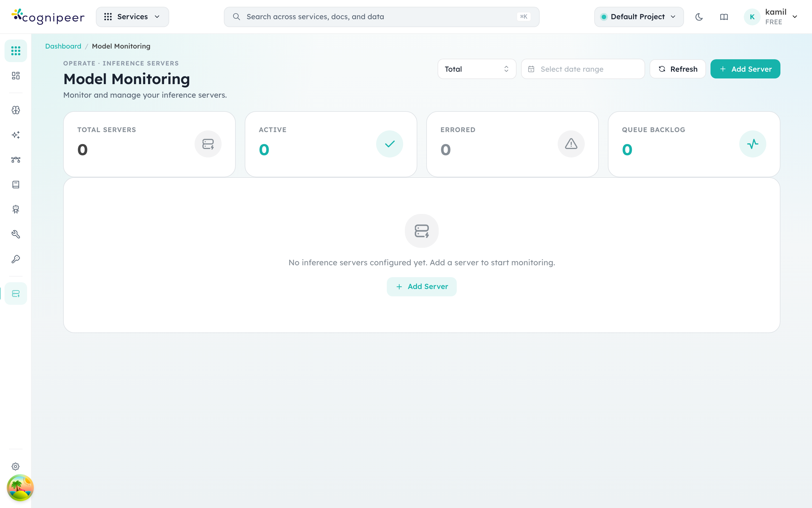Click the Total Servers card icon
The width and height of the screenshot is (812, 508).
(x=208, y=144)
